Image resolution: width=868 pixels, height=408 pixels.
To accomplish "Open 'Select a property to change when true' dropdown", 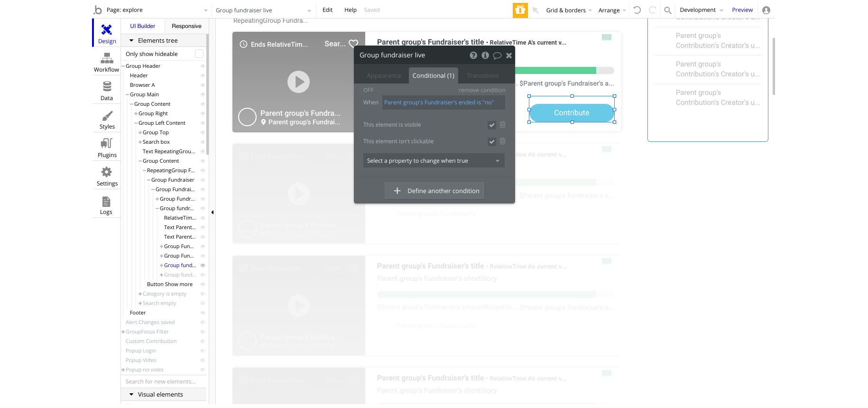I will pos(434,161).
